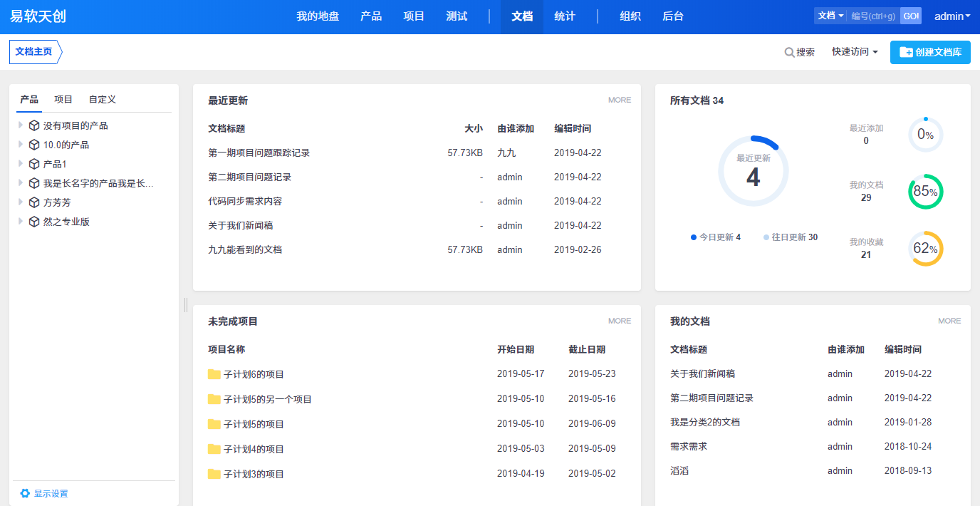The image size is (980, 506).
Task: Click the cube icon next to 方芳芳
Action: point(33,202)
